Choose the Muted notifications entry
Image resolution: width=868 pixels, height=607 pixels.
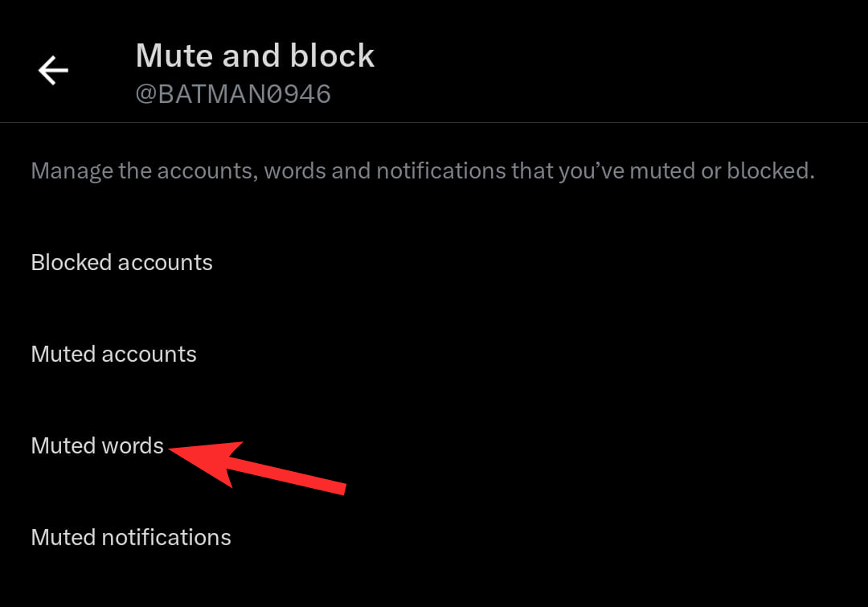(131, 537)
